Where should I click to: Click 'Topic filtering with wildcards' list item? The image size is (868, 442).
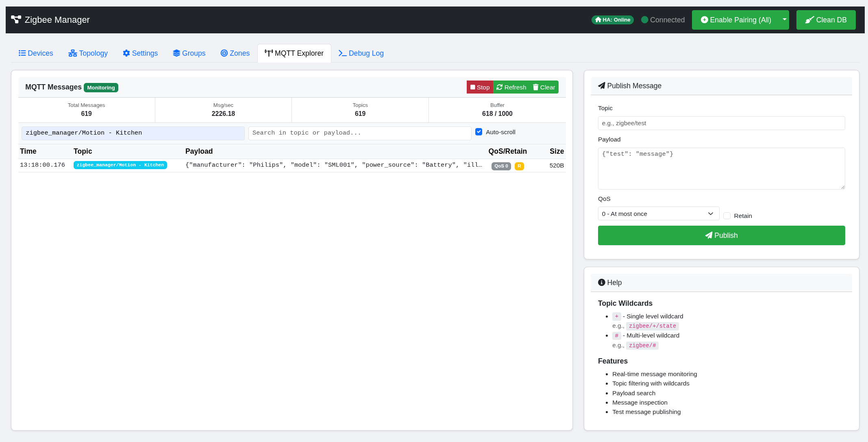tap(651, 383)
